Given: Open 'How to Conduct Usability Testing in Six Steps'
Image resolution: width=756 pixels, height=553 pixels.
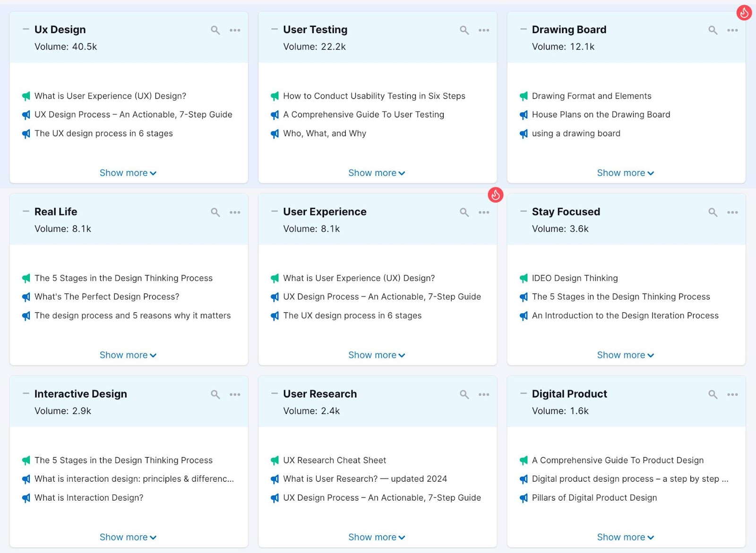Looking at the screenshot, I should point(374,96).
